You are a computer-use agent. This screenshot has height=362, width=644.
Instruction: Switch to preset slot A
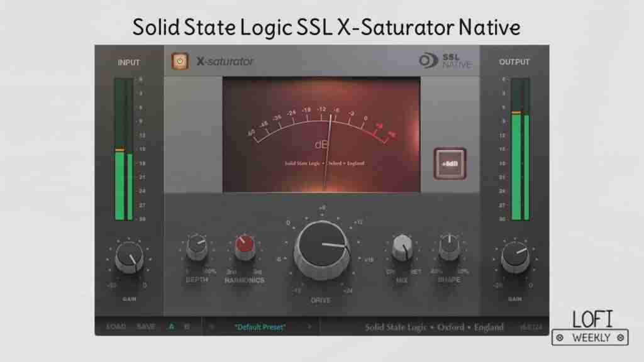coord(171,327)
